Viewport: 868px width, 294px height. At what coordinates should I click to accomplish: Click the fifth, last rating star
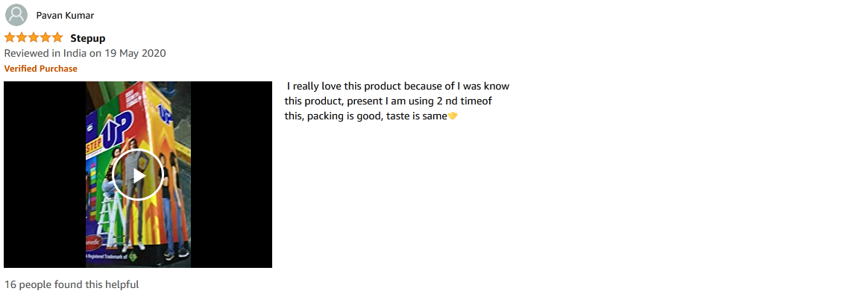(57, 37)
